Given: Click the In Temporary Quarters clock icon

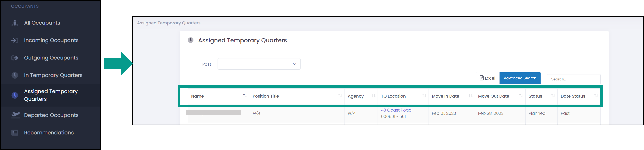Looking at the screenshot, I should [15, 75].
